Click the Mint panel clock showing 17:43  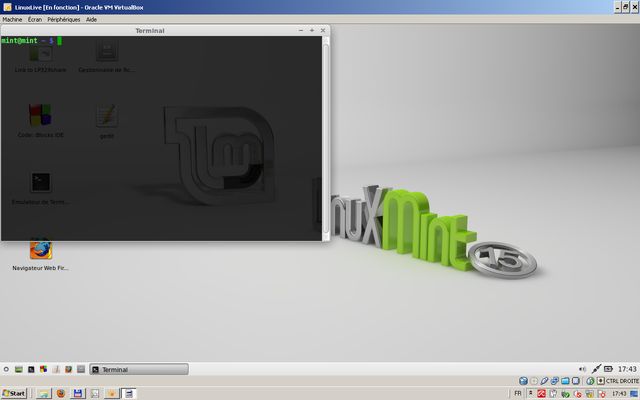[x=627, y=369]
